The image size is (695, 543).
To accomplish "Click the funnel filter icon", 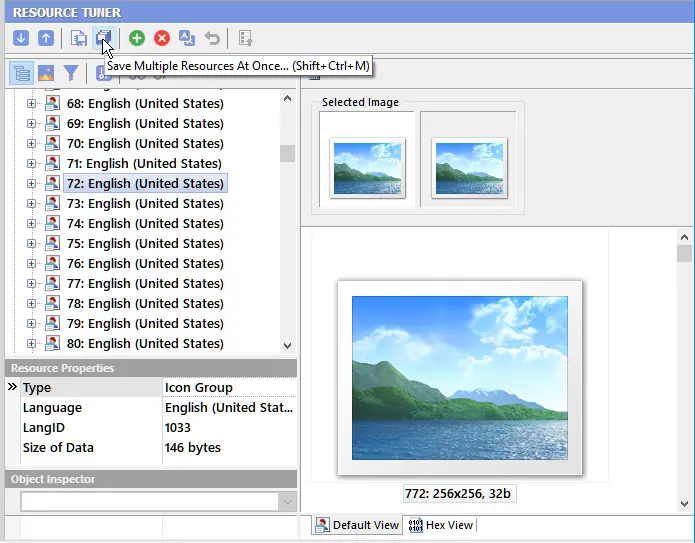I will (x=71, y=73).
